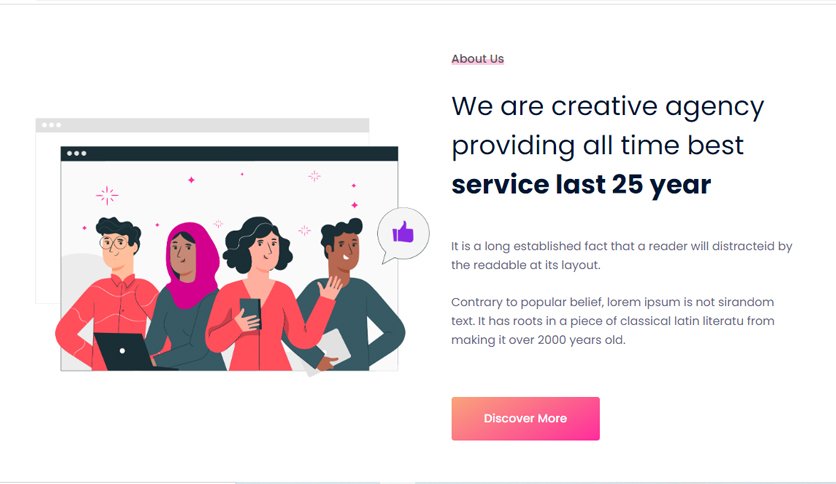Viewport: 836px width, 484px height.
Task: Click the curly-haired woman's face
Action: tap(266, 249)
